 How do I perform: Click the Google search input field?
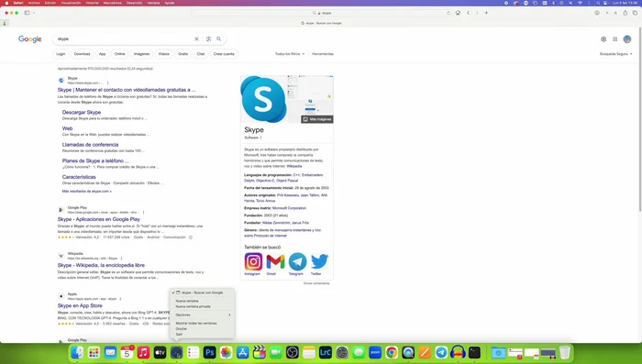coord(125,39)
